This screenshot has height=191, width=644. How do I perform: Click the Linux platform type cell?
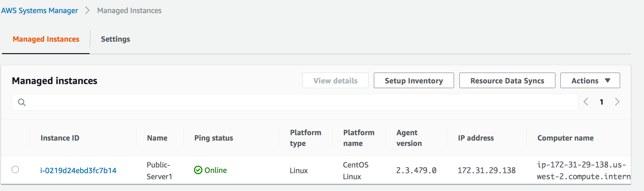pos(299,170)
